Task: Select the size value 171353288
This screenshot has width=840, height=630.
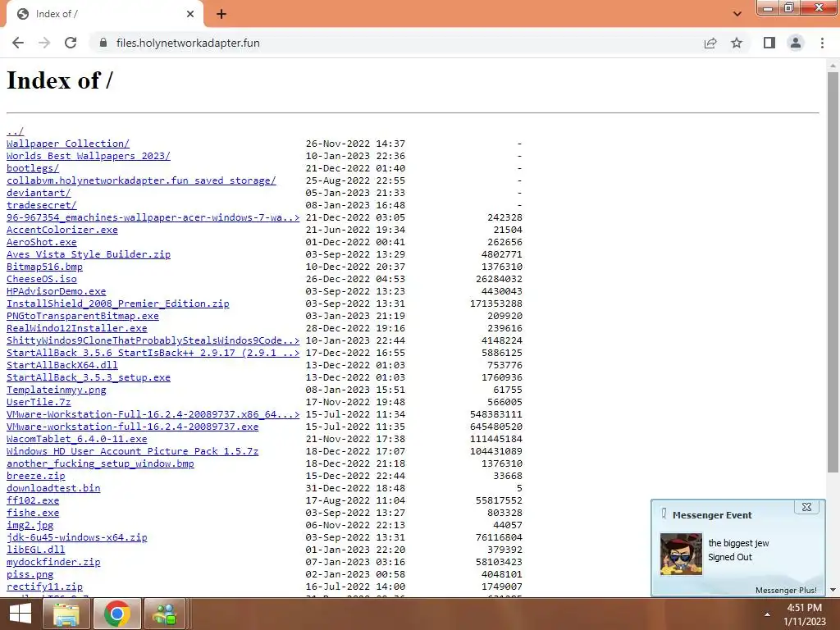Action: (496, 304)
